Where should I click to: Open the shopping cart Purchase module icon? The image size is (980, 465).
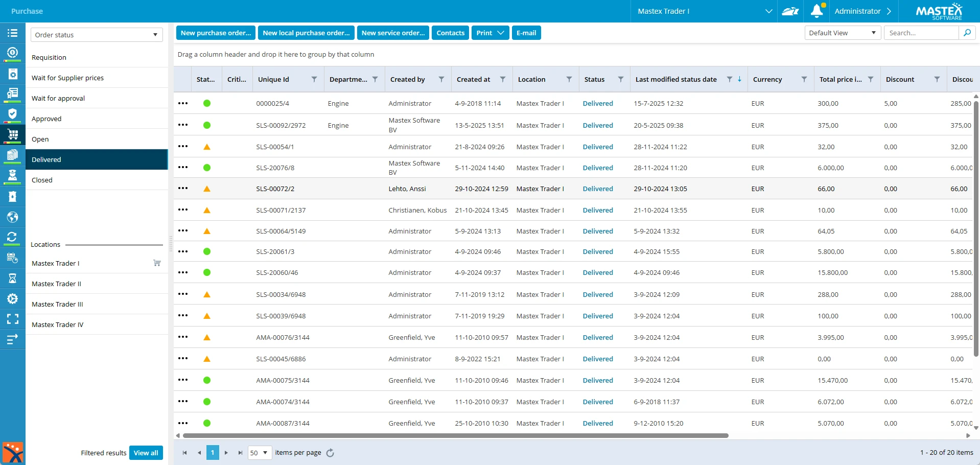(x=12, y=134)
